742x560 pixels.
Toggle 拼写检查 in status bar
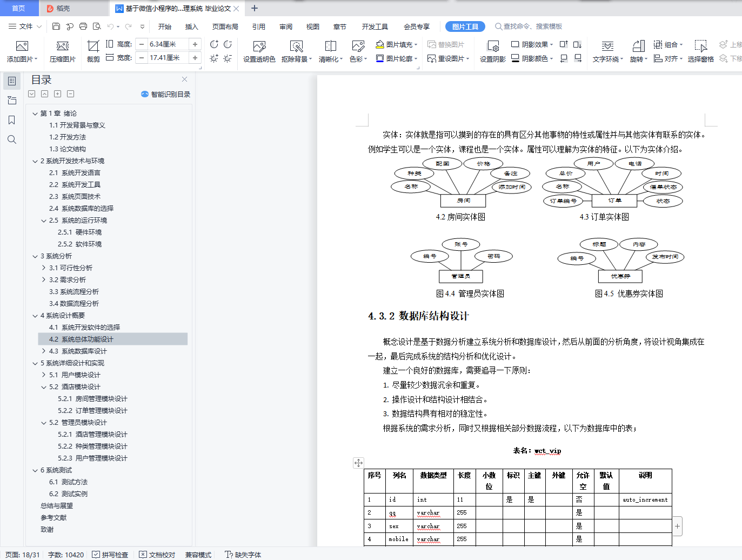coord(110,555)
